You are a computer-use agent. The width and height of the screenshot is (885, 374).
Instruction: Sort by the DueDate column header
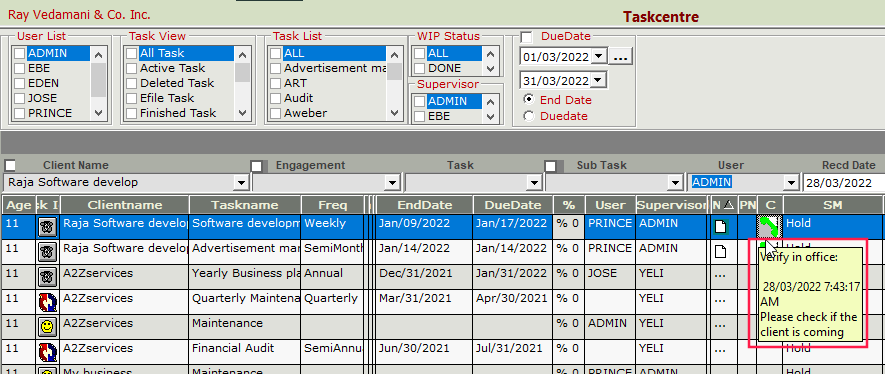(x=513, y=205)
